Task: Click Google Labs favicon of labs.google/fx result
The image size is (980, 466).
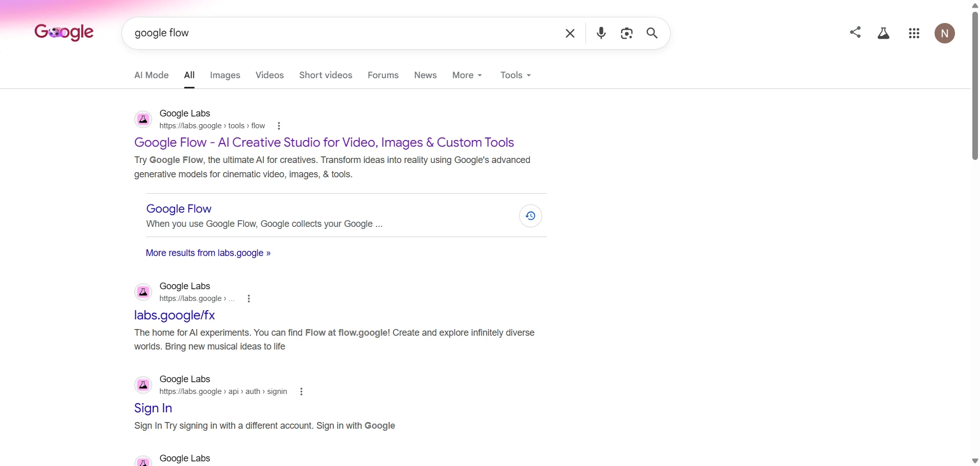Action: (143, 292)
